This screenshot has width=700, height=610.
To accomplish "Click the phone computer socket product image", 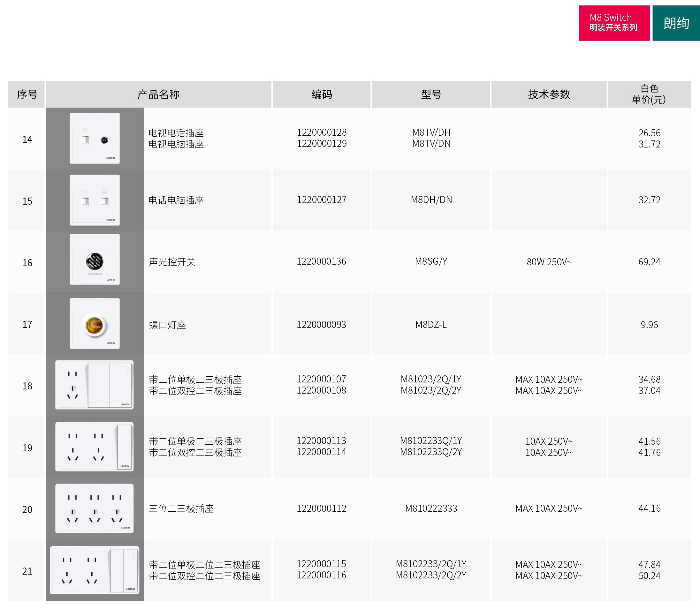I will click(x=95, y=200).
